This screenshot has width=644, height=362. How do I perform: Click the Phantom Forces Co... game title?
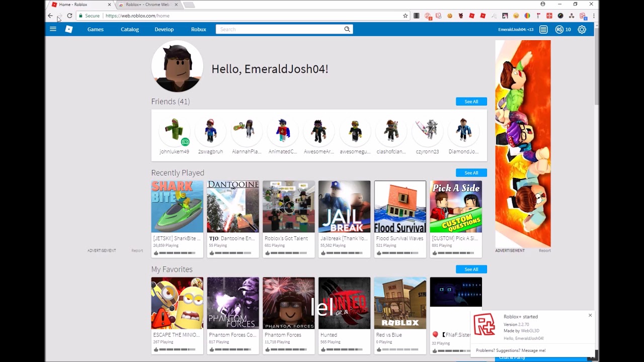(232, 335)
